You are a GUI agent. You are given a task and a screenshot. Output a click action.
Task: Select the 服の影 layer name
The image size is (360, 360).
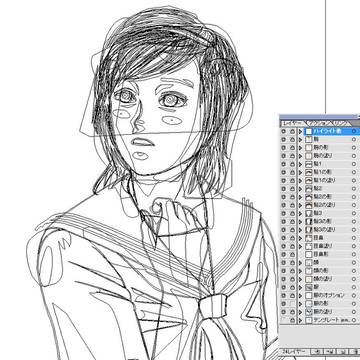(x=321, y=304)
